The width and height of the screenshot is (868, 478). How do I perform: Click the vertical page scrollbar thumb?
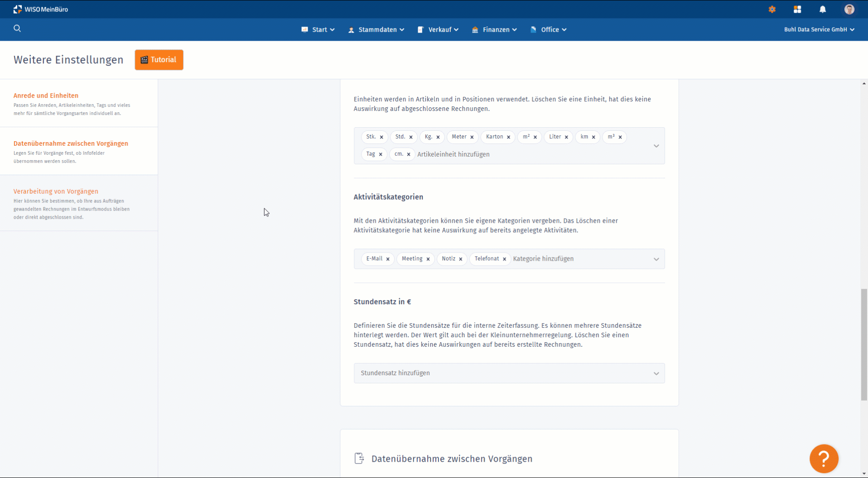pyautogui.click(x=864, y=344)
